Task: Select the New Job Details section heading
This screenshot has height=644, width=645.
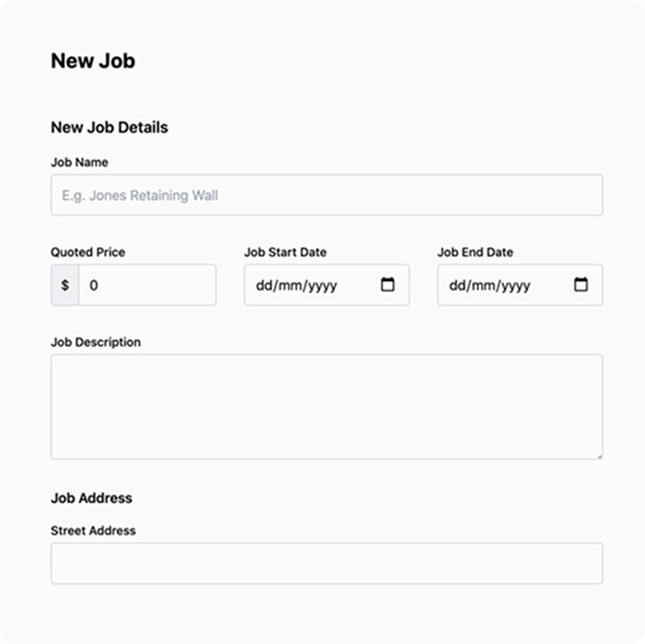Action: tap(109, 128)
